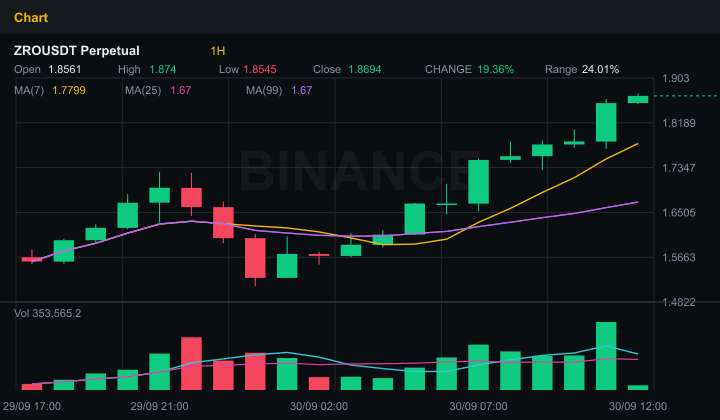Click the Range 24.01% value
Image resolution: width=720 pixels, height=420 pixels.
pos(600,69)
